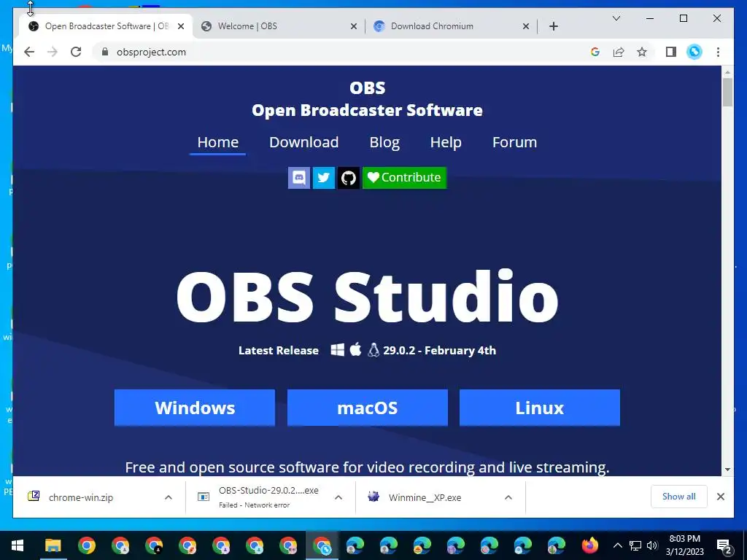747x560 pixels.
Task: Download OBS Studio for Windows
Action: tap(194, 408)
